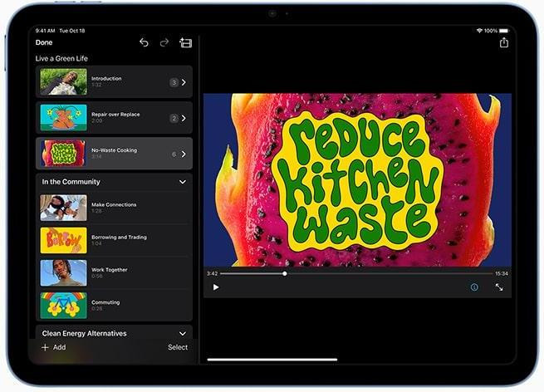Select the No-Waste Cooking thumbnail
Screen dimensions: 544x392
coord(64,154)
